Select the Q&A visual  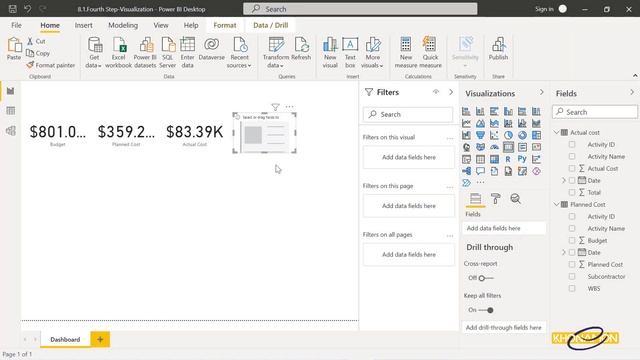click(x=480, y=171)
